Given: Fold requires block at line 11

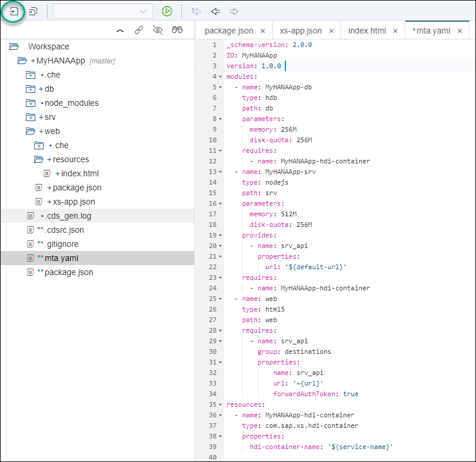Looking at the screenshot, I should pos(221,150).
